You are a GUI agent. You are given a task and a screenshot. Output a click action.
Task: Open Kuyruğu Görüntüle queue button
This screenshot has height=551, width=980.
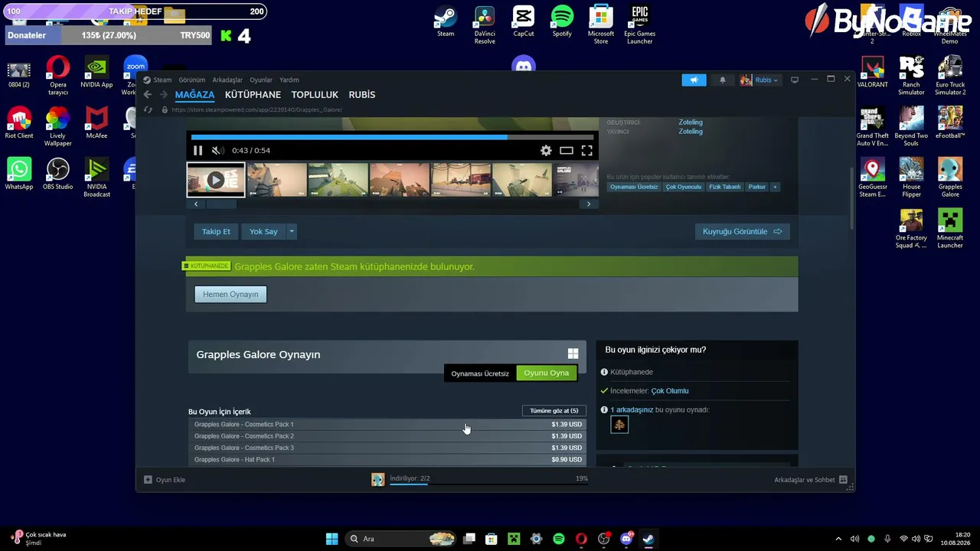743,231
